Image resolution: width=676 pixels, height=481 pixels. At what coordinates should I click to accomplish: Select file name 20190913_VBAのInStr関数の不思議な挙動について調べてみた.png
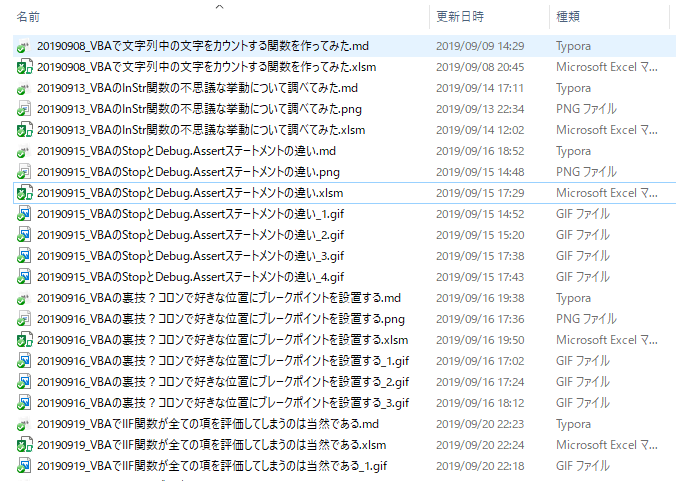tap(199, 109)
